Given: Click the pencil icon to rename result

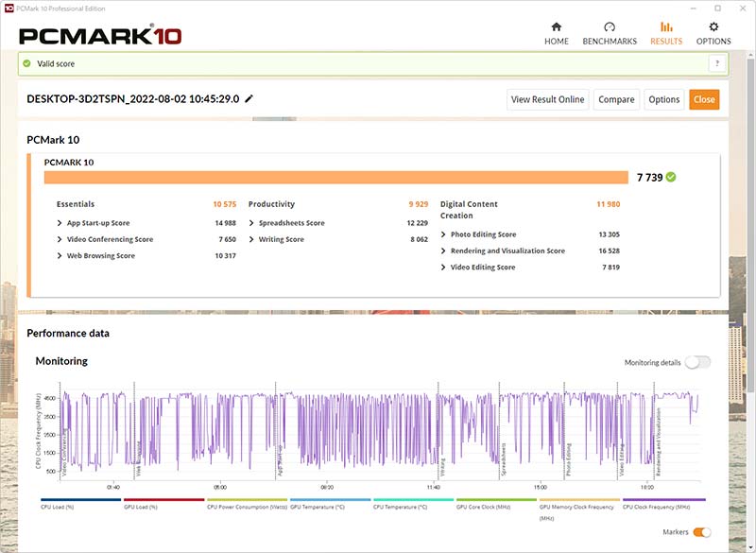Looking at the screenshot, I should (249, 98).
